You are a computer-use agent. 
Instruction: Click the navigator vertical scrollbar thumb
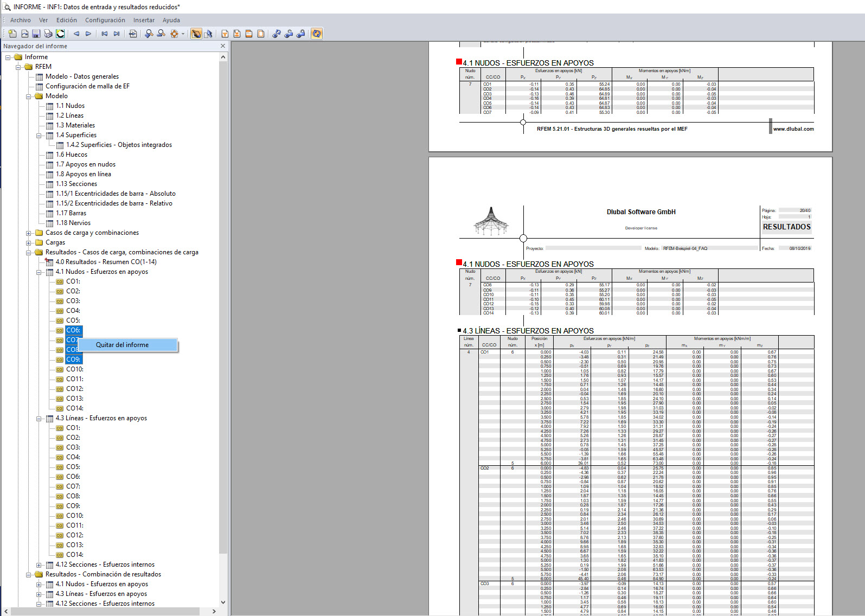pos(223,306)
